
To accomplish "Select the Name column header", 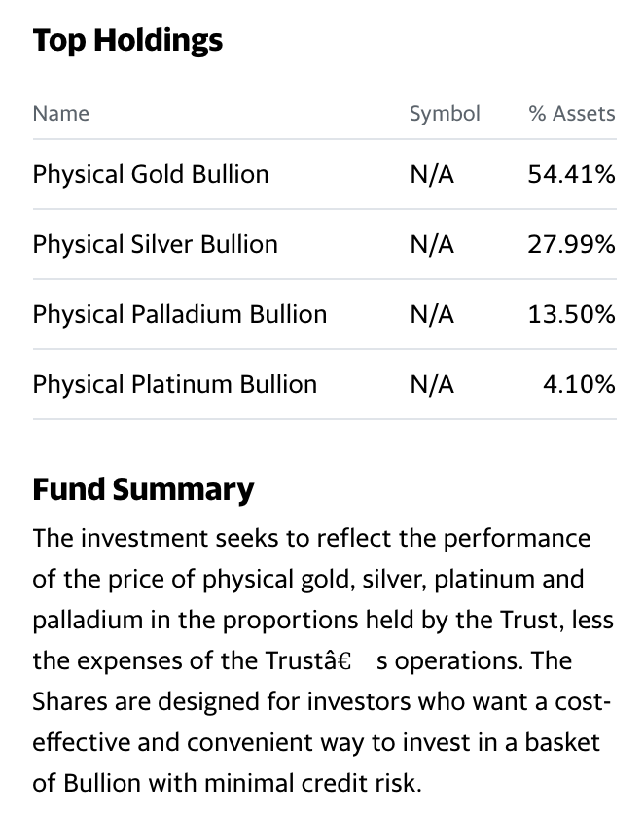I will click(x=61, y=114).
